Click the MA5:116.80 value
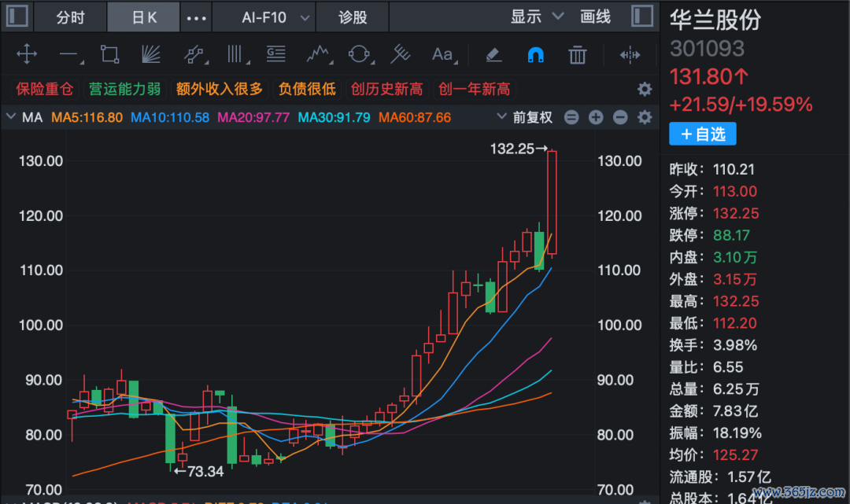The image size is (850, 504). coord(87,117)
